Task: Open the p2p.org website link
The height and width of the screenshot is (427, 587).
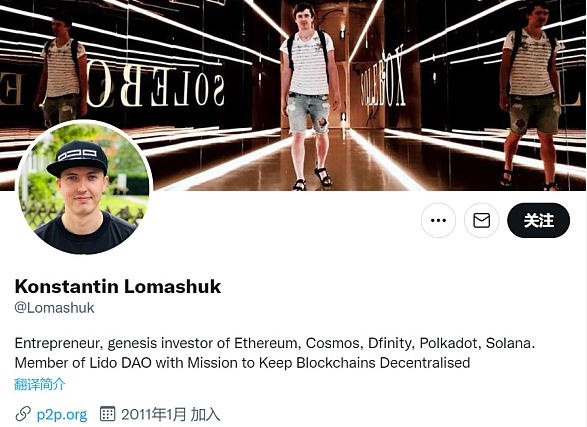Action: 62,414
